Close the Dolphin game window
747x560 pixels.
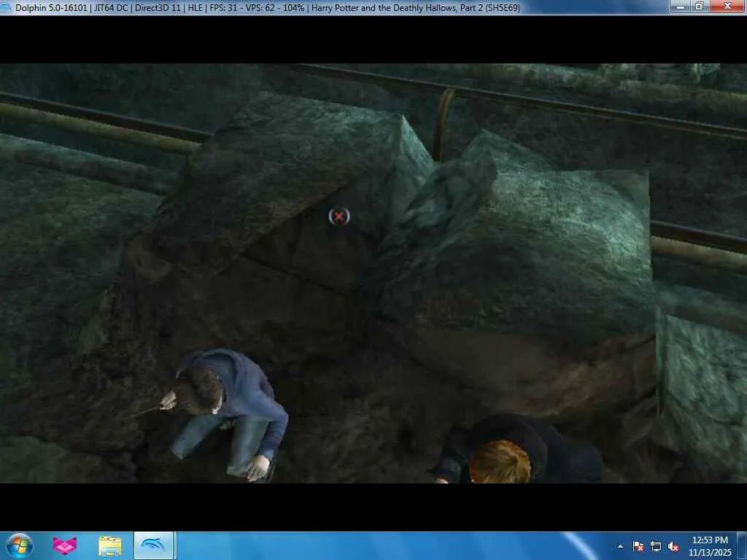(727, 6)
